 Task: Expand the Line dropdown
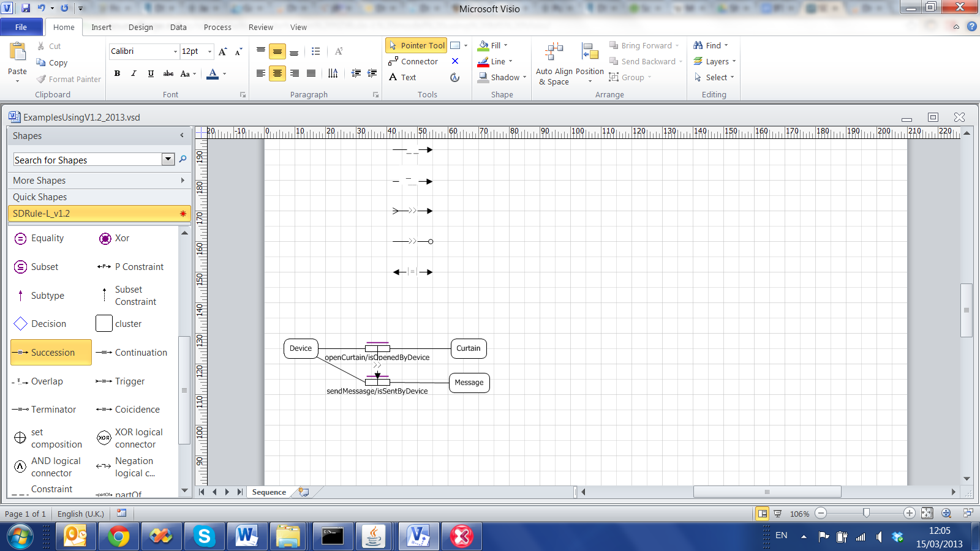pyautogui.click(x=510, y=61)
